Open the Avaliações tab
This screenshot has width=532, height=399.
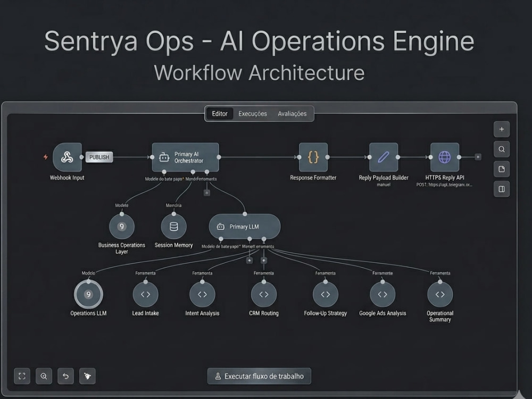(292, 114)
